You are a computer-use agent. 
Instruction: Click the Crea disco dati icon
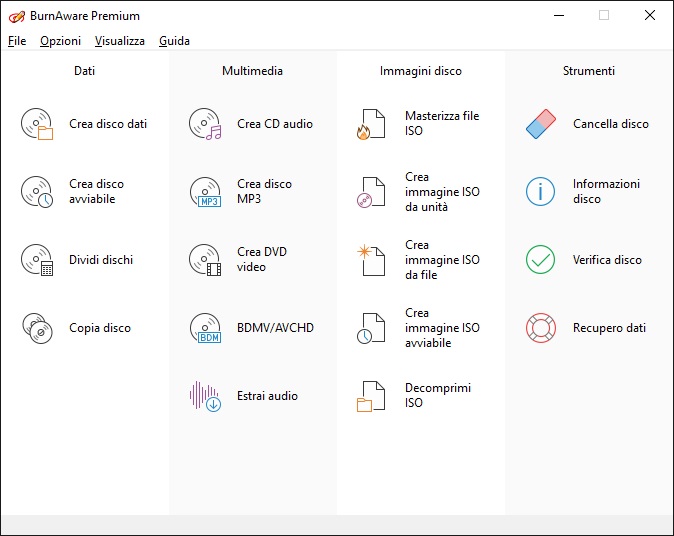point(37,124)
